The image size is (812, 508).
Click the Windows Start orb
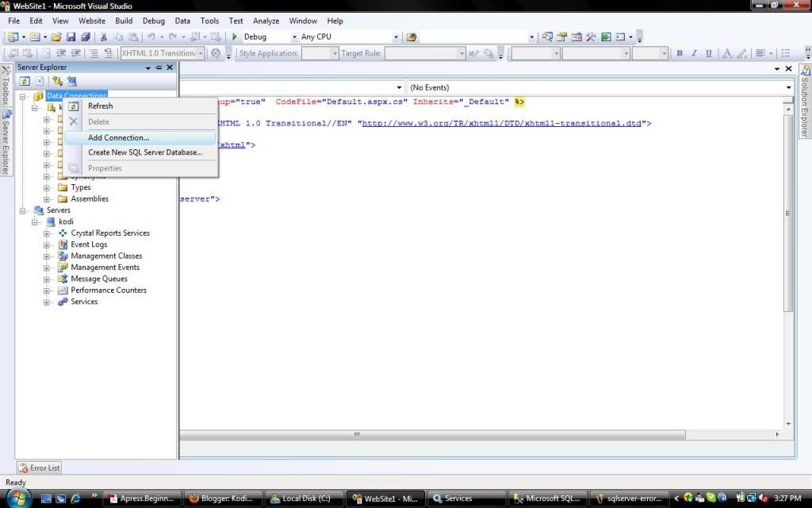17,498
